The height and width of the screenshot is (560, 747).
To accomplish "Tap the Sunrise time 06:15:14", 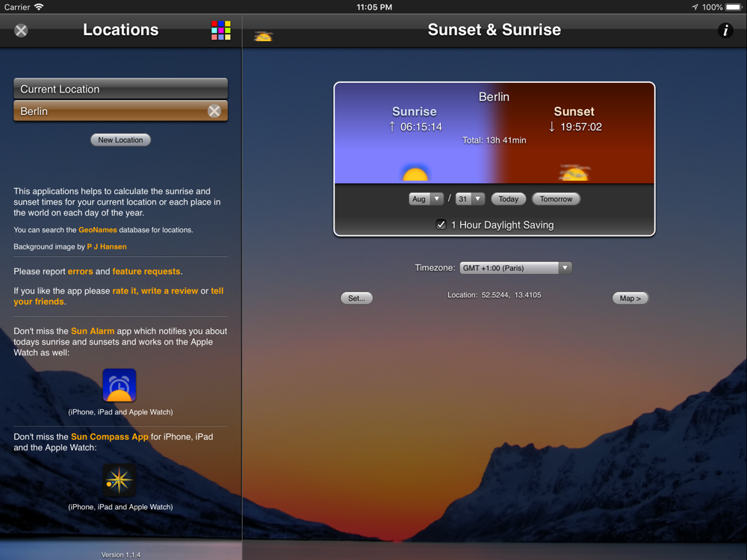I will coord(421,127).
